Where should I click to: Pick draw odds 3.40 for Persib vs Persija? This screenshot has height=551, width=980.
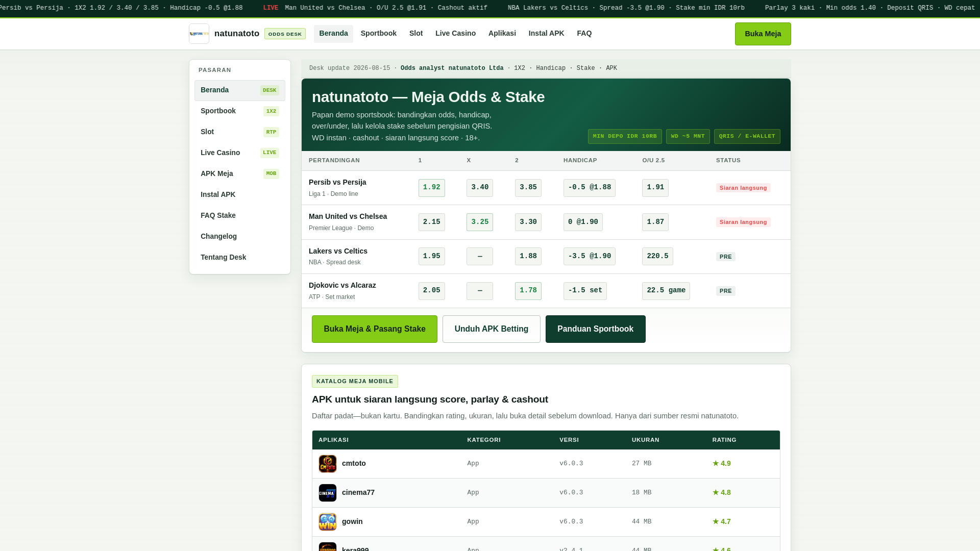click(x=480, y=188)
